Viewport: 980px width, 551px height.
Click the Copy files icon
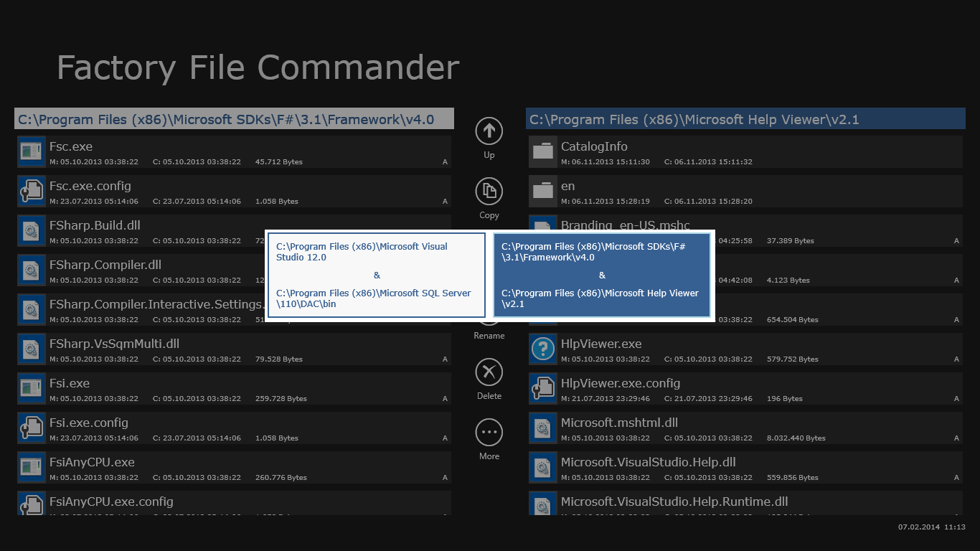click(x=489, y=191)
